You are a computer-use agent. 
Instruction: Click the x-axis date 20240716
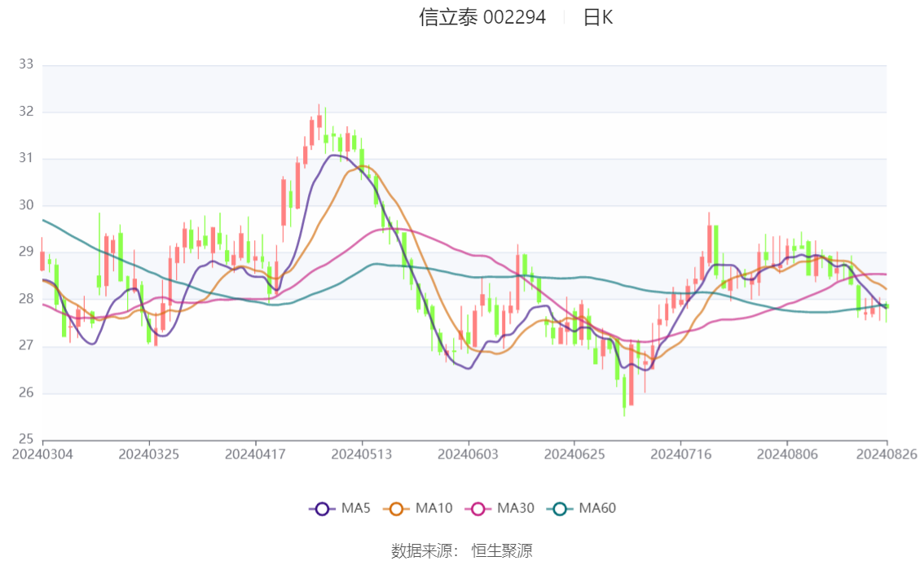pyautogui.click(x=680, y=454)
